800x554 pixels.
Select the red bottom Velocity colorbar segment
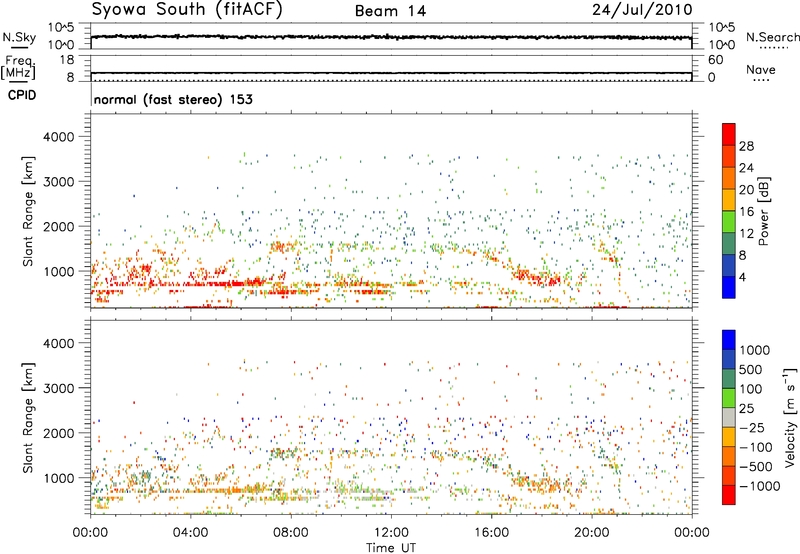point(729,495)
